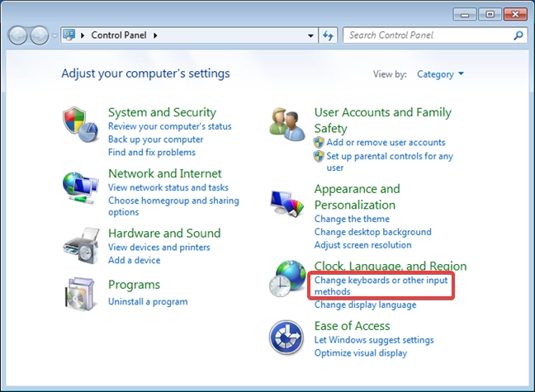Open View network status and tasks
535x392 pixels.
pos(168,187)
